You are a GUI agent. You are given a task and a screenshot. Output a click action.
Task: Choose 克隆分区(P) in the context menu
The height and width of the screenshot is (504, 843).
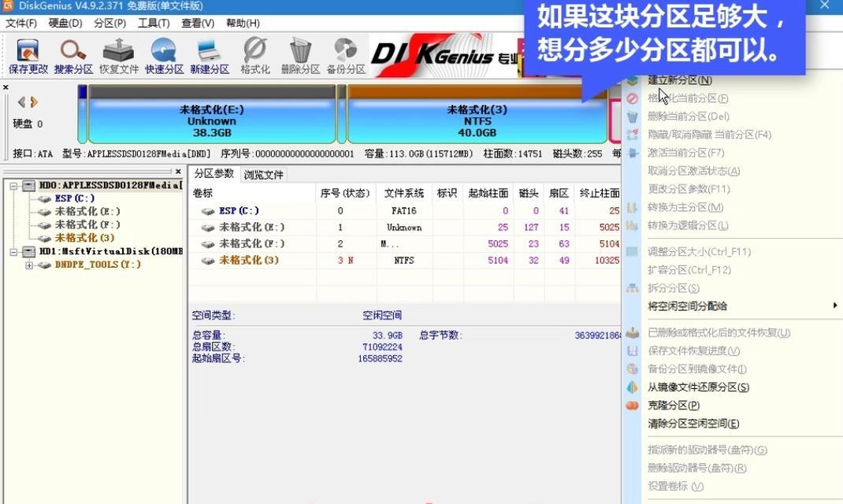(x=673, y=406)
